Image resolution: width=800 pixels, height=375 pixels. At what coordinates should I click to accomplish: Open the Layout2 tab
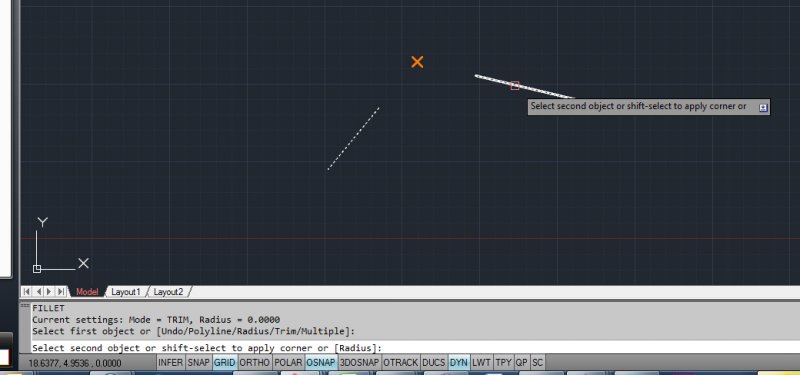tap(168, 292)
